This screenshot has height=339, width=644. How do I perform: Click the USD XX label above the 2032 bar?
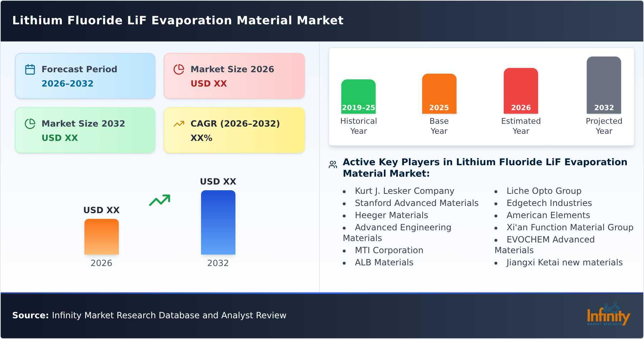(x=218, y=182)
